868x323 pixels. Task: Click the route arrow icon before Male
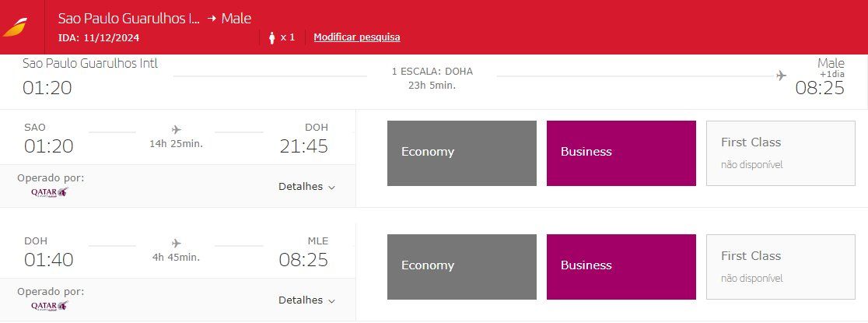tap(212, 19)
